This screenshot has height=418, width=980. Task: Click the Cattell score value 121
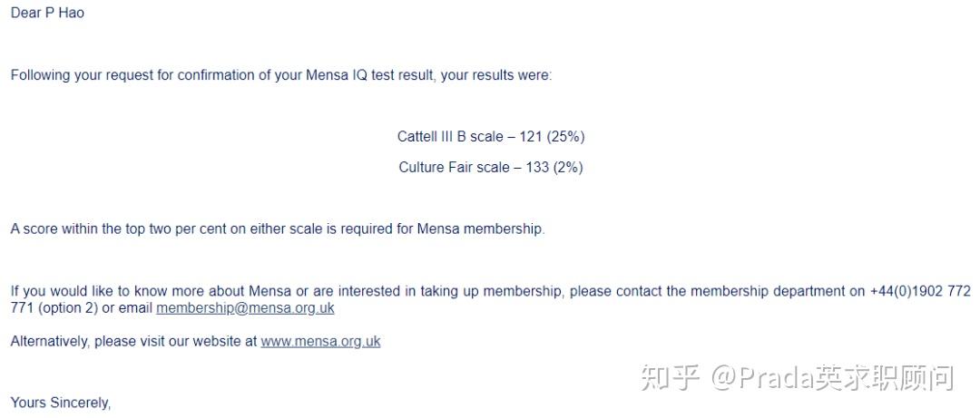coord(531,137)
